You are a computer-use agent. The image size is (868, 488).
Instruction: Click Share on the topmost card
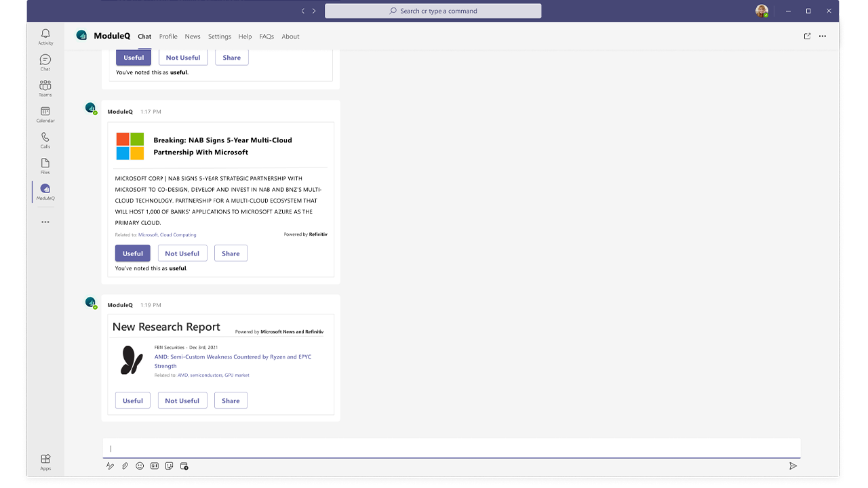point(232,58)
